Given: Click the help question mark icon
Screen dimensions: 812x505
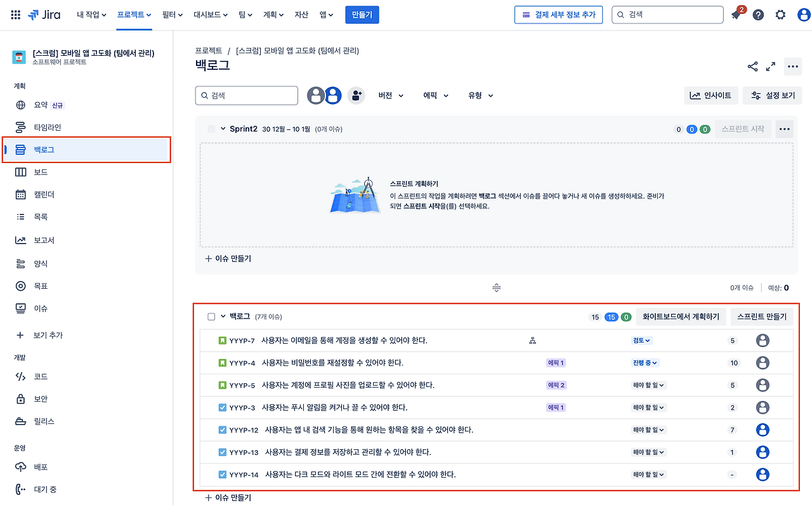Looking at the screenshot, I should point(758,14).
